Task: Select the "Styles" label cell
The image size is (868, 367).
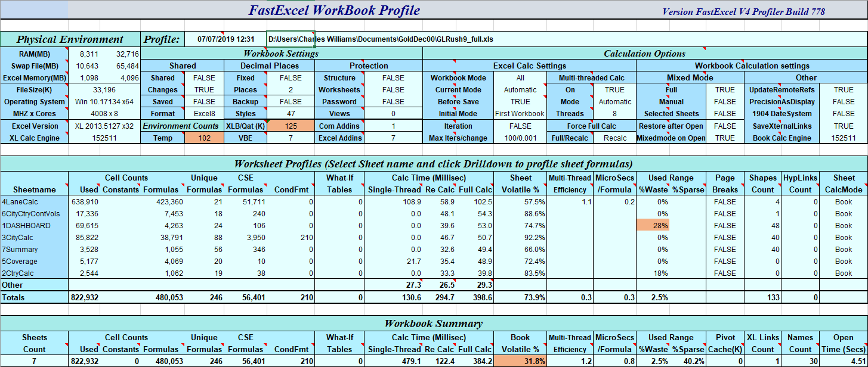Action: coord(245,113)
